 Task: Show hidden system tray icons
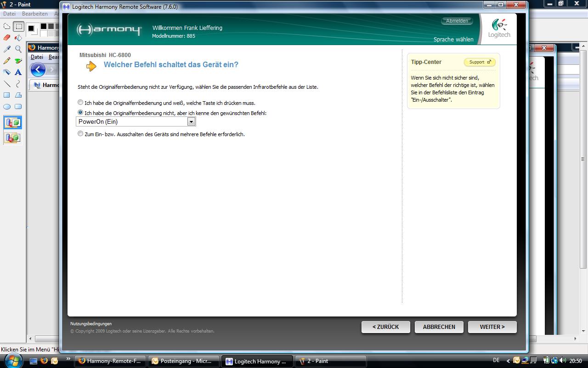tap(508, 361)
